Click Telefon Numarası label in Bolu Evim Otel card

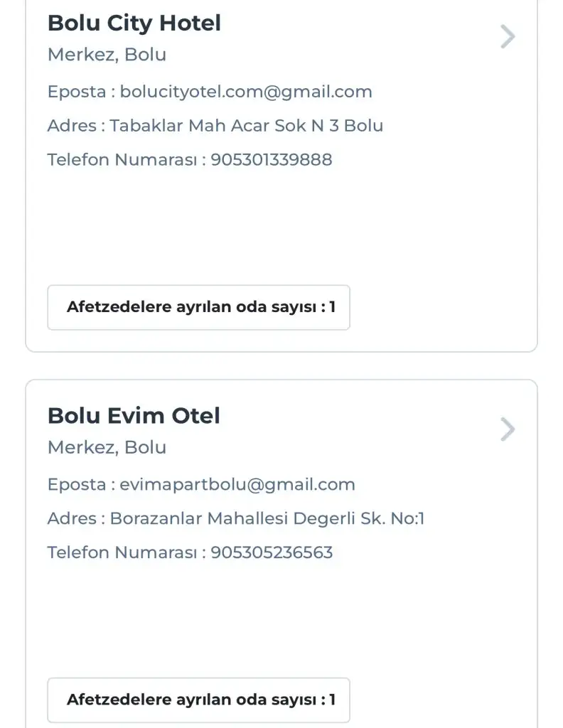point(122,552)
